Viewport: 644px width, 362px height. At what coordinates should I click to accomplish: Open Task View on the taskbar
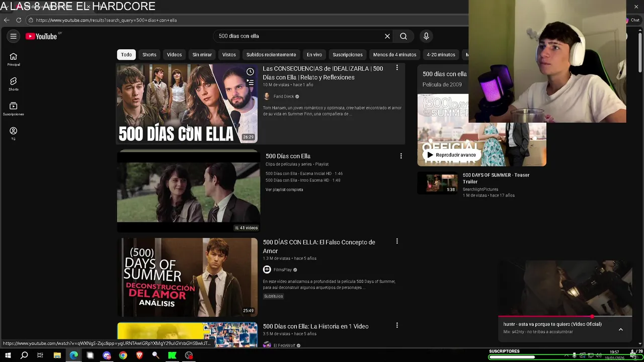tap(40, 355)
